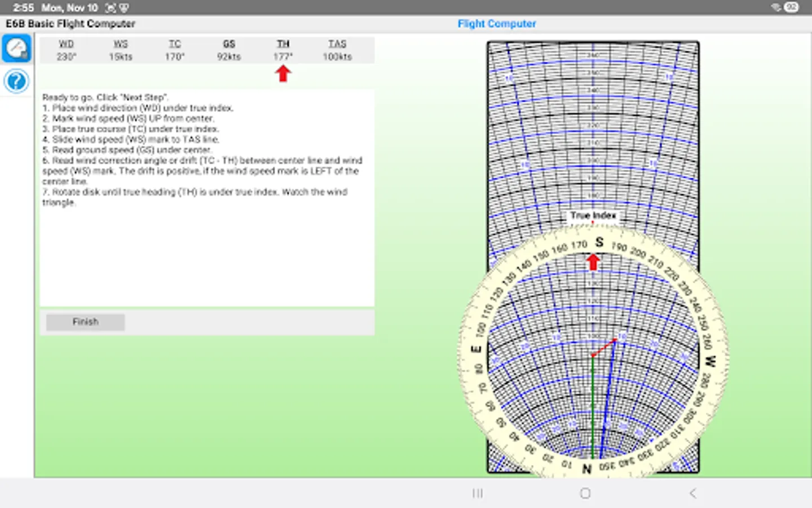Tap the Recents button in navigation bar
The image size is (812, 508).
coord(478,493)
